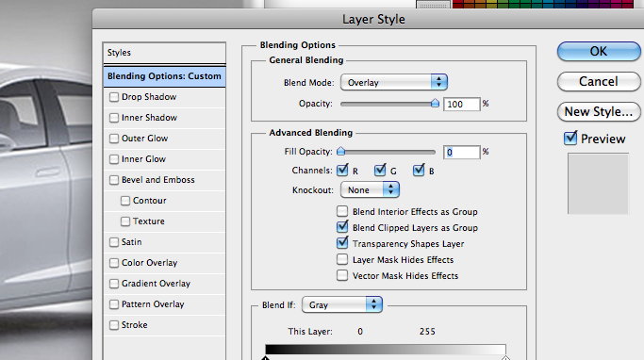Viewport: 644px width, 360px height.
Task: Check Vector Mask Hides Effects
Action: pos(342,275)
